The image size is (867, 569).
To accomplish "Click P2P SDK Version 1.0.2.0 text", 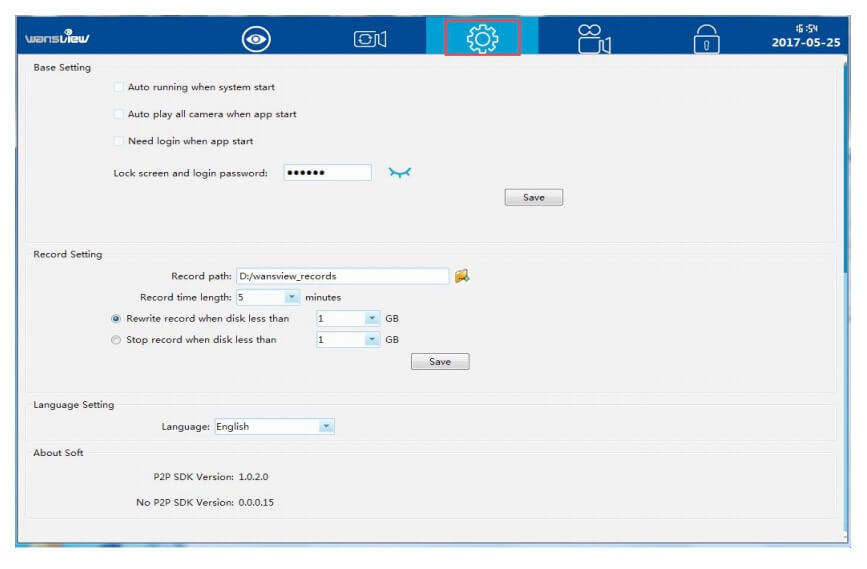I will (x=211, y=477).
